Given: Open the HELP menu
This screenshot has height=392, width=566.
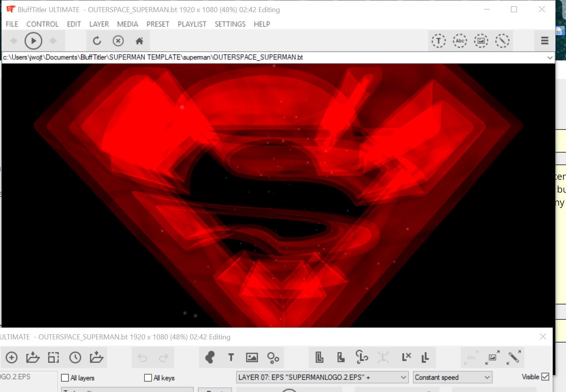Looking at the screenshot, I should tap(262, 24).
